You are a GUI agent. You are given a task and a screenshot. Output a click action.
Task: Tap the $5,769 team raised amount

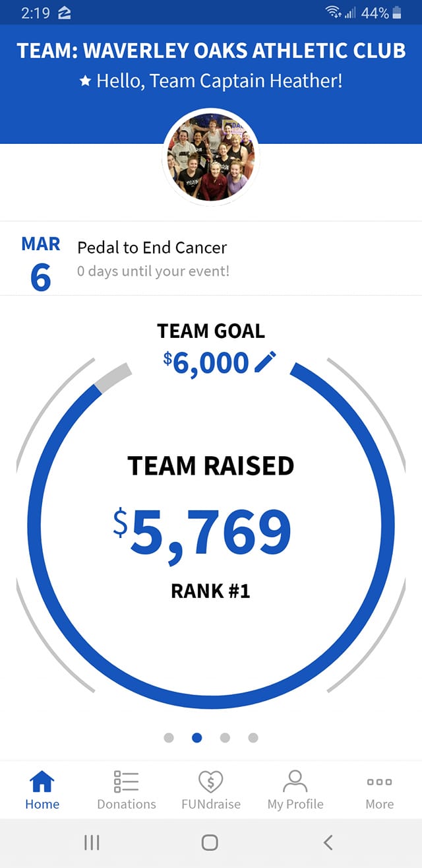coord(202,532)
